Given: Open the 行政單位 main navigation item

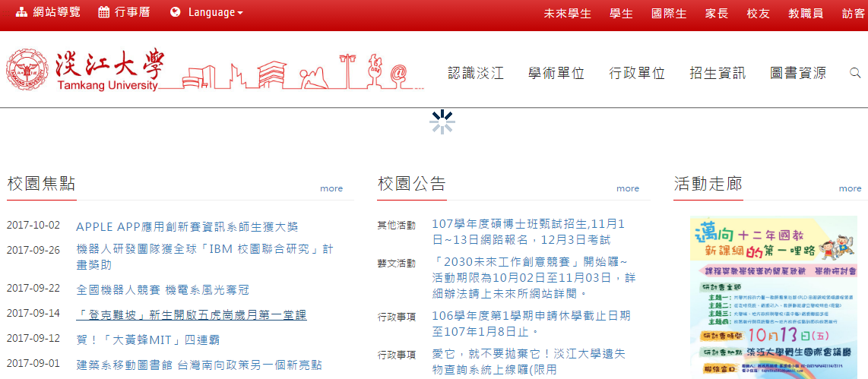Looking at the screenshot, I should [x=637, y=73].
